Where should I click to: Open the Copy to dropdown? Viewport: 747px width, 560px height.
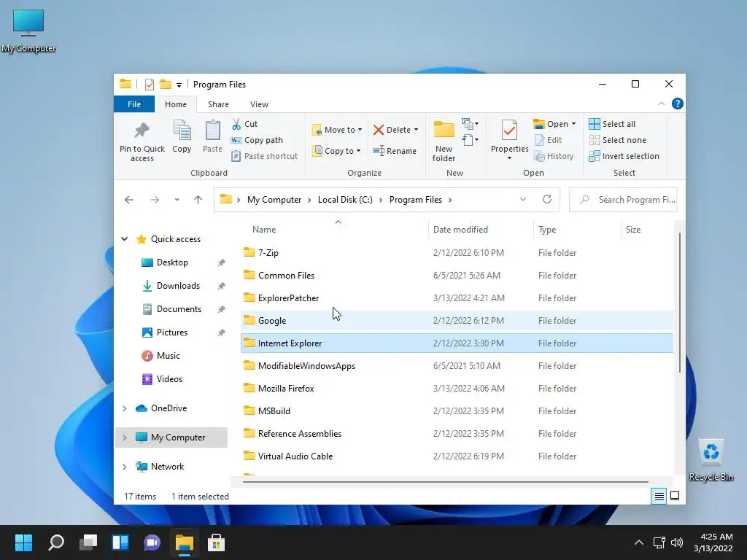pyautogui.click(x=337, y=151)
